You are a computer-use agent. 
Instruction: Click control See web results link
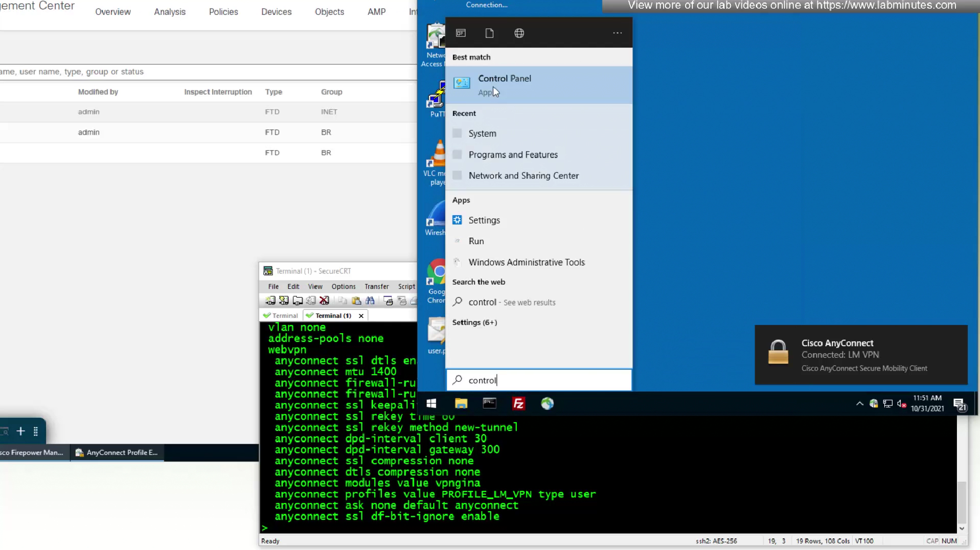pos(512,302)
